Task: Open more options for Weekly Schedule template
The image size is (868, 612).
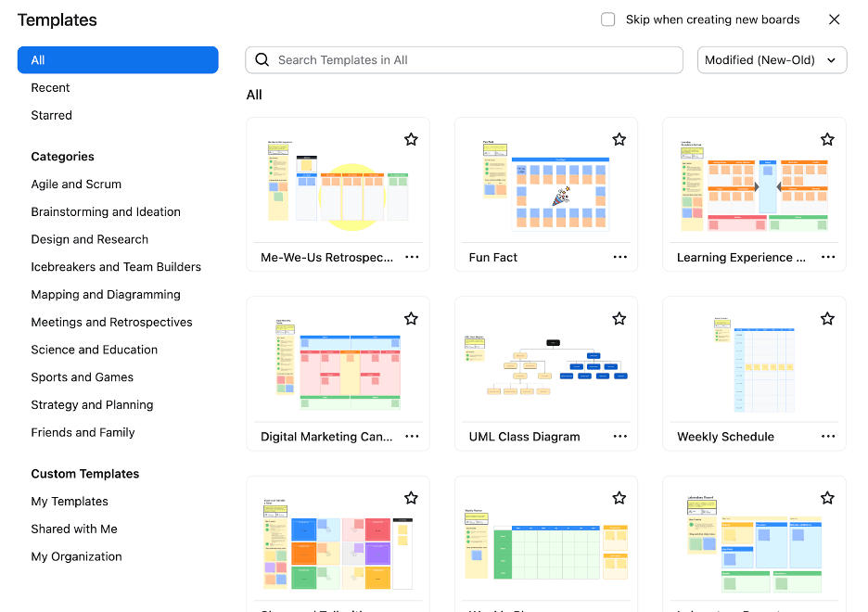Action: (828, 437)
